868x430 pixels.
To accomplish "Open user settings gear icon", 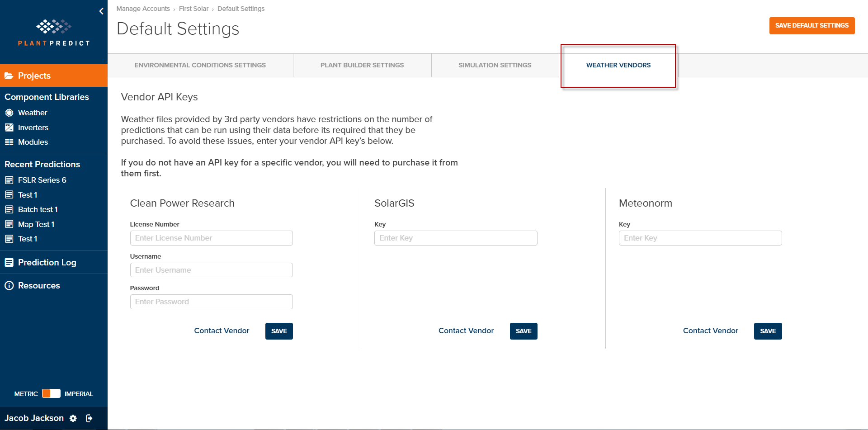I will (x=73, y=418).
